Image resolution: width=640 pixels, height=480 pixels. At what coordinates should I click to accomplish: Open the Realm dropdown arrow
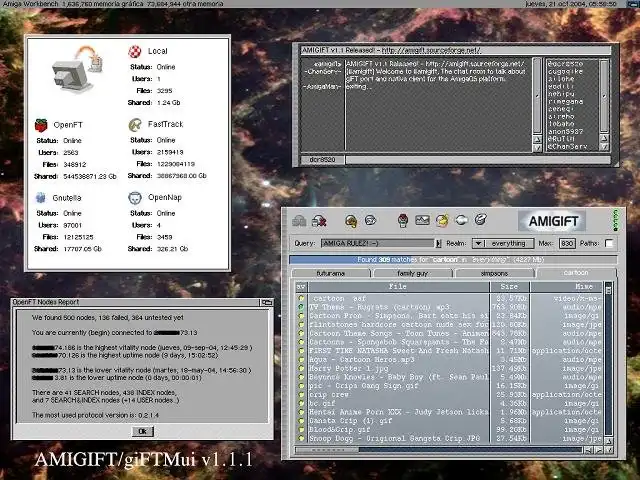pos(478,244)
